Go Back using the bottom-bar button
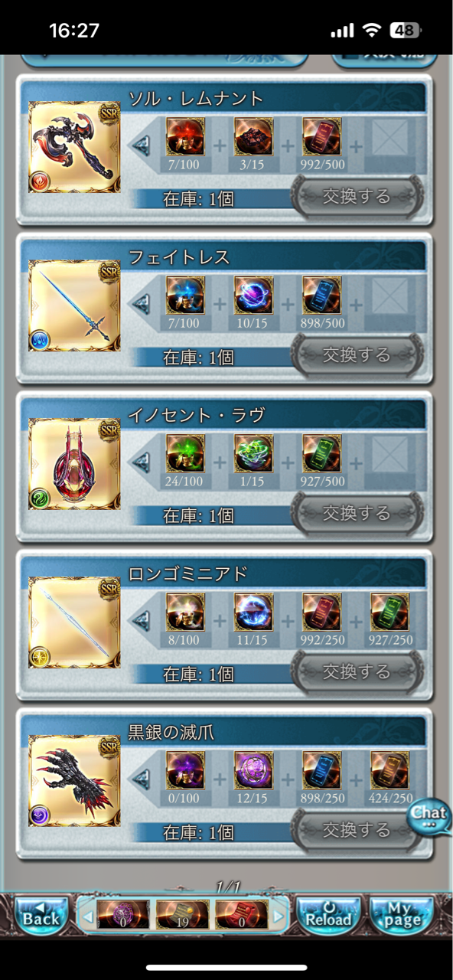The height and width of the screenshot is (980, 453). point(41,914)
